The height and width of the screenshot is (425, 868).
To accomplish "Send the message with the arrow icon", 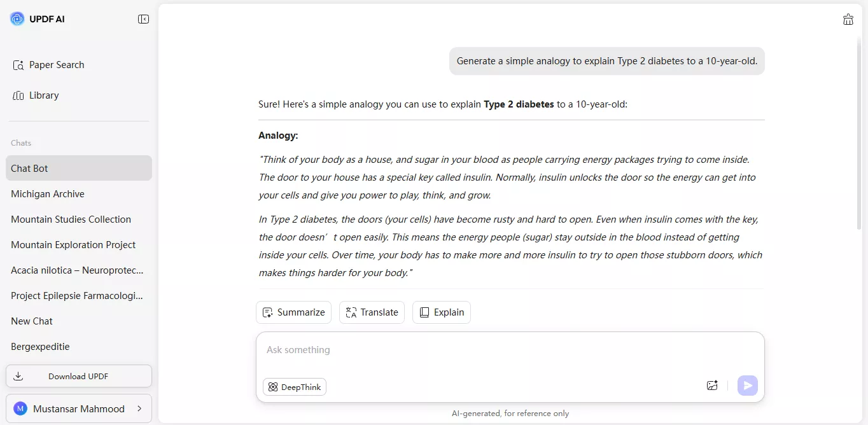I will click(x=747, y=385).
